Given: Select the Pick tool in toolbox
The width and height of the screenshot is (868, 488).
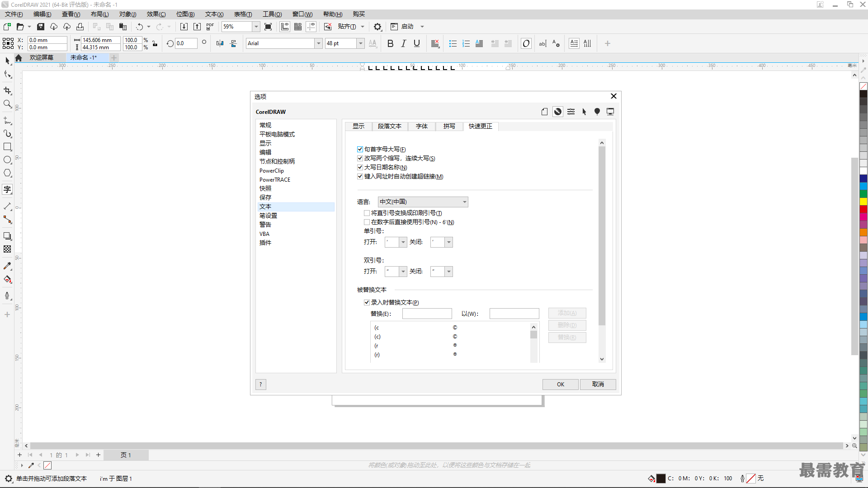Looking at the screenshot, I should click(x=7, y=61).
